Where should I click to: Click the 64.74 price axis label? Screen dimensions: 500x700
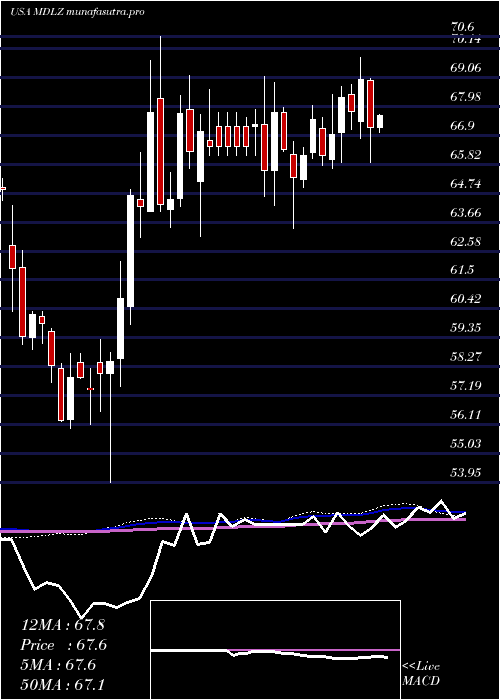pos(467,183)
